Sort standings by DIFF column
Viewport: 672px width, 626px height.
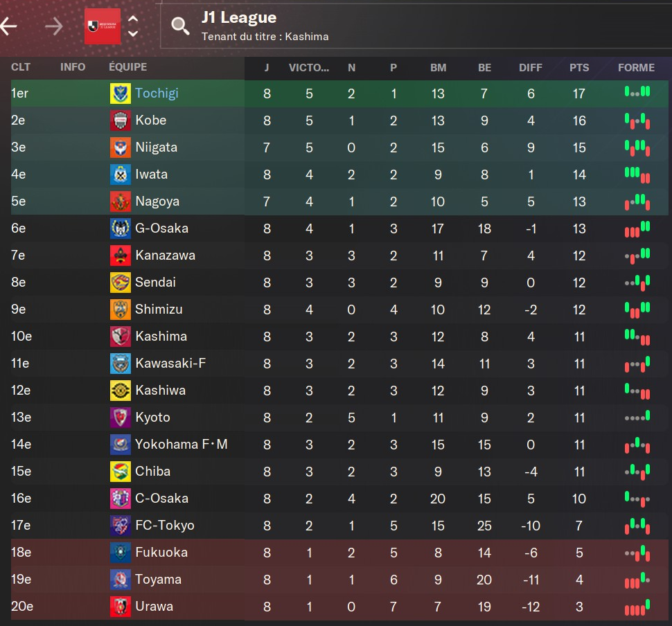tap(531, 68)
